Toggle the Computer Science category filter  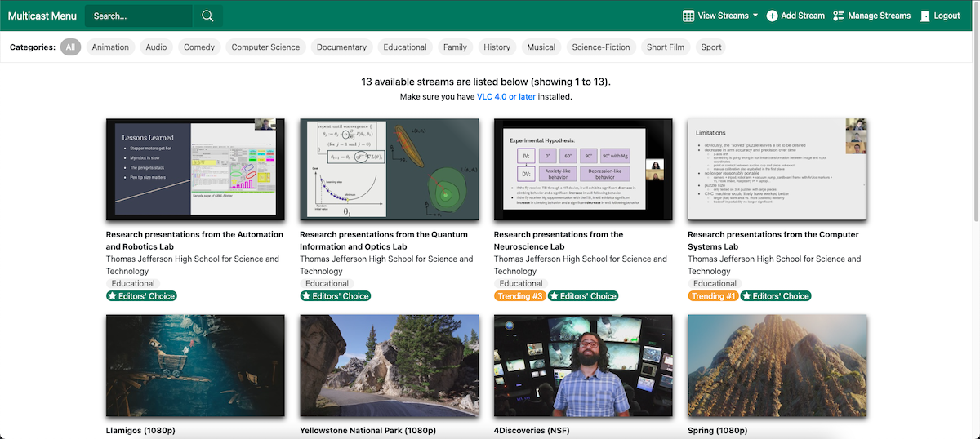265,47
